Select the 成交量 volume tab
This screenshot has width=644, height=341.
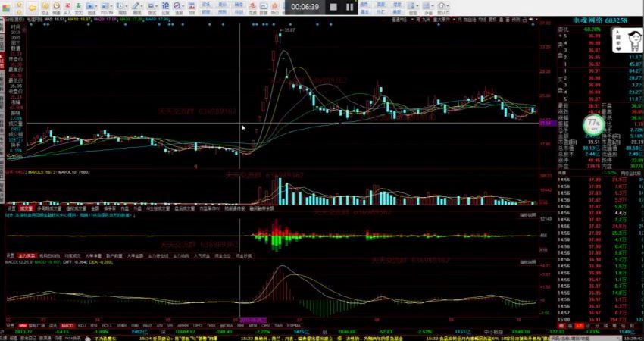tap(26, 208)
